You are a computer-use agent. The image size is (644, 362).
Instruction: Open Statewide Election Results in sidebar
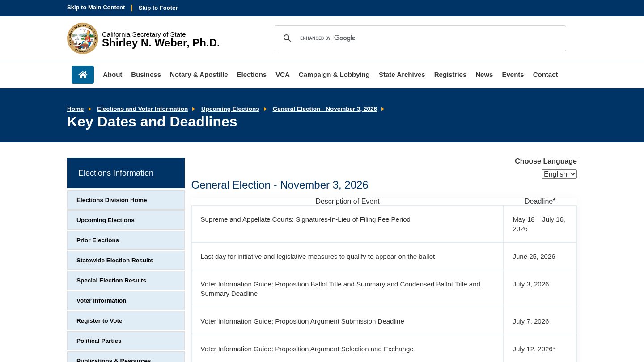tap(126, 261)
